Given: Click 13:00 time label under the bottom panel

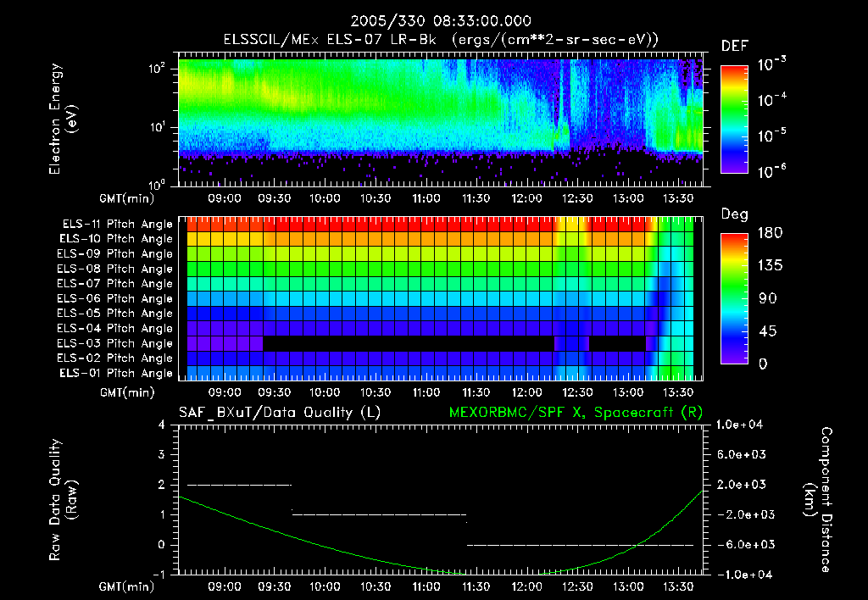Looking at the screenshot, I should [x=628, y=586].
